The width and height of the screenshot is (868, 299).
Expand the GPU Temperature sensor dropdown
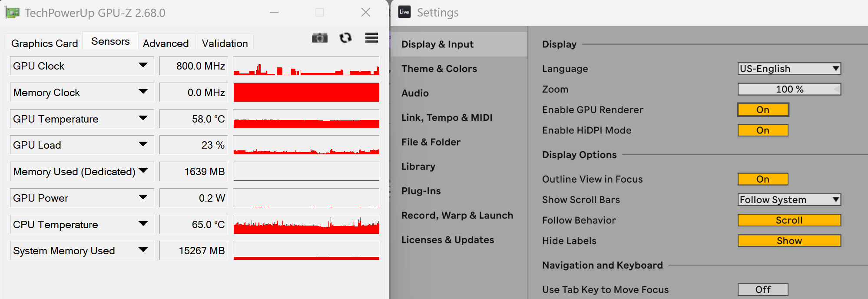[143, 119]
